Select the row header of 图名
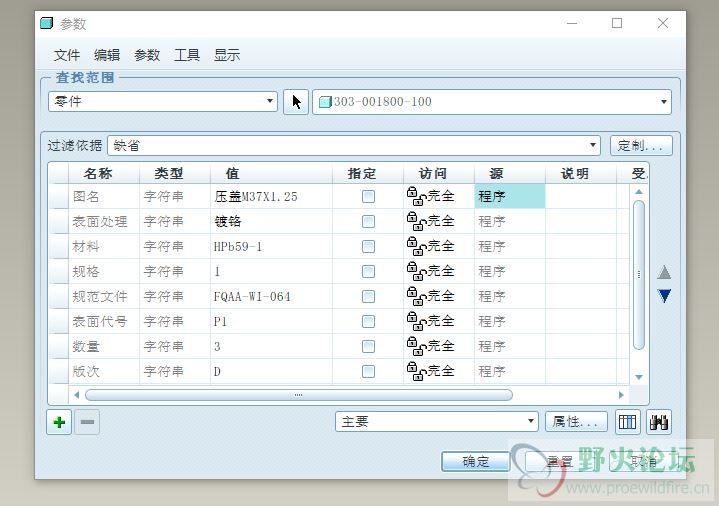 point(59,196)
